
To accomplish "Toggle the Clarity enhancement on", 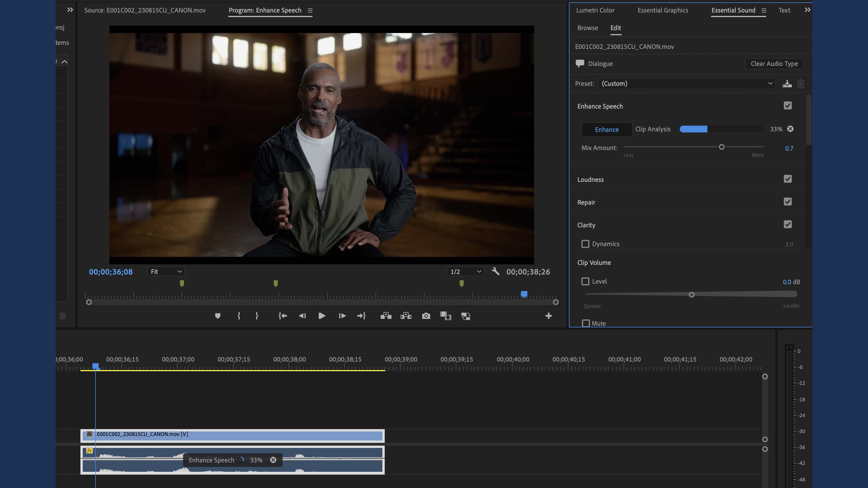I will (x=788, y=224).
